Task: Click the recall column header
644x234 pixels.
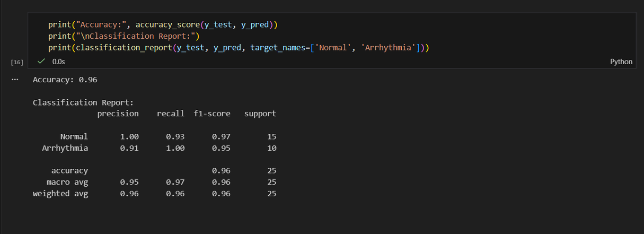Action: point(171,114)
